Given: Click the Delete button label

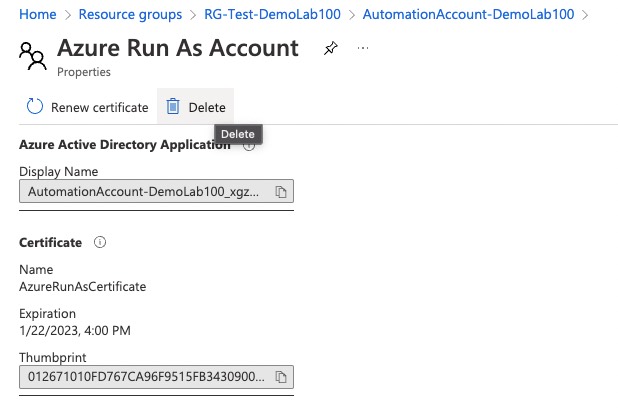Looking at the screenshot, I should [207, 108].
